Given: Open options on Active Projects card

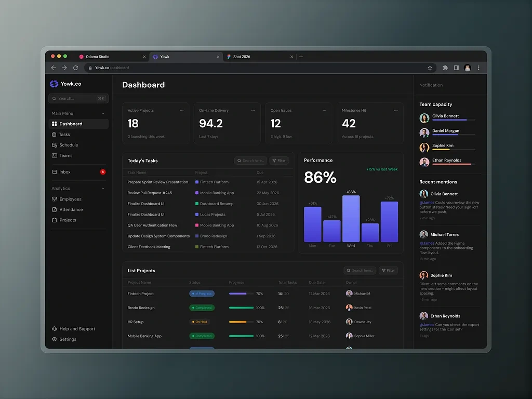Looking at the screenshot, I should click(181, 110).
